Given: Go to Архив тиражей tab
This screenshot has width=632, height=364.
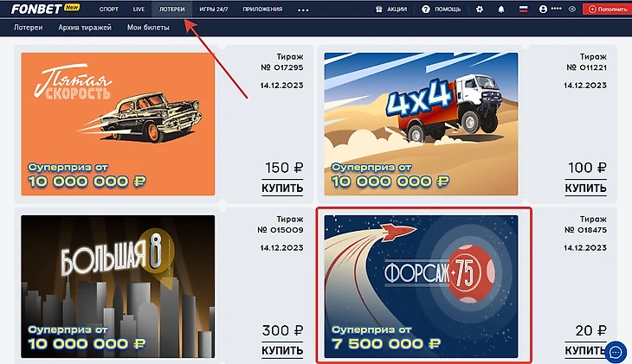Looking at the screenshot, I should (x=85, y=28).
